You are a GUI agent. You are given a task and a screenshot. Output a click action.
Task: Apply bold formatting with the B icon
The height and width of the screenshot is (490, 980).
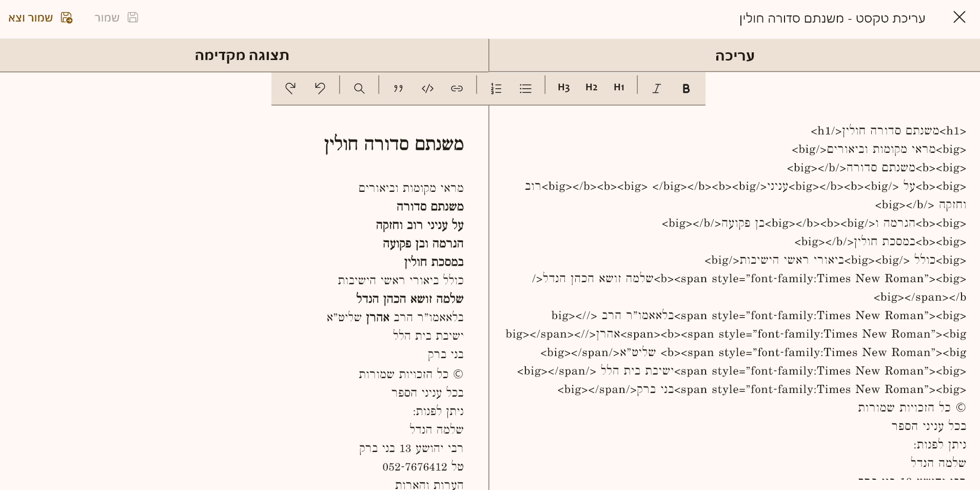click(685, 88)
